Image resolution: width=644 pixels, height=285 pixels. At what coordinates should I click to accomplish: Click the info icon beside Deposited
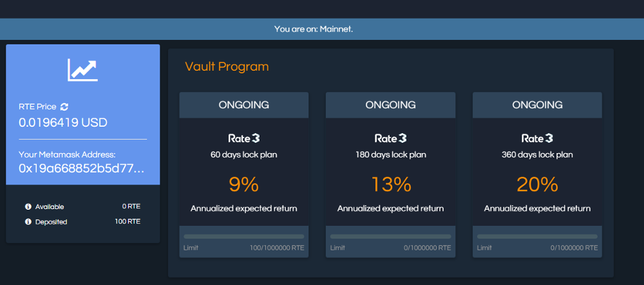coord(28,222)
